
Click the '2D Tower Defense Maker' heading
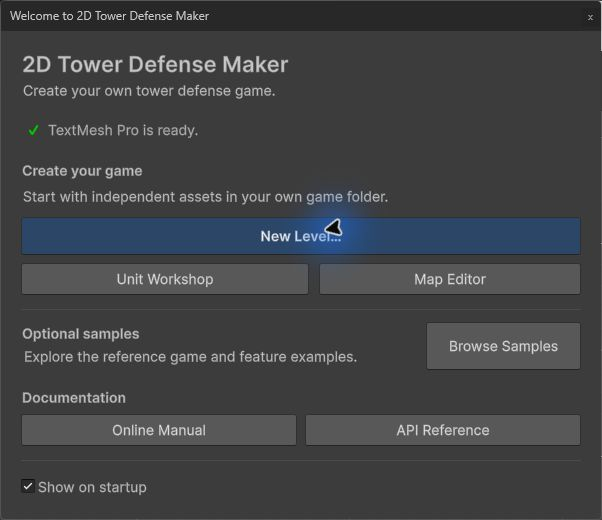point(155,64)
